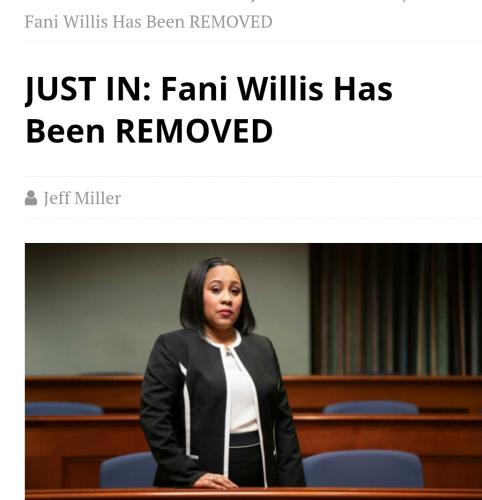
Task: Click the bold word 'REMOVED' in the headline
Action: [x=194, y=131]
